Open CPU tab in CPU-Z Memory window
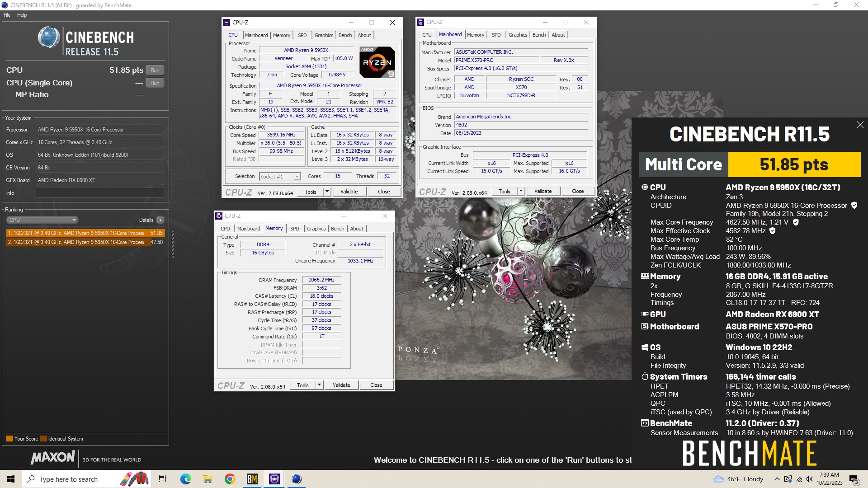Image resolution: width=868 pixels, height=488 pixels. coord(225,229)
